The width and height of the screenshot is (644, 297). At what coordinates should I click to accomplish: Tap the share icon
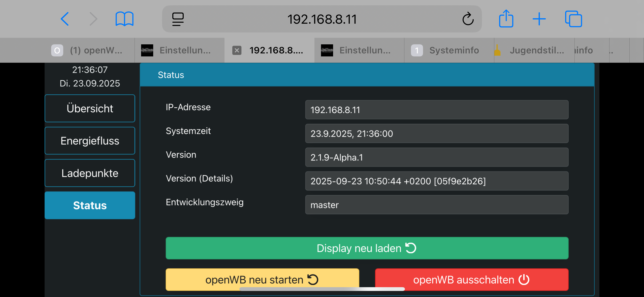506,19
